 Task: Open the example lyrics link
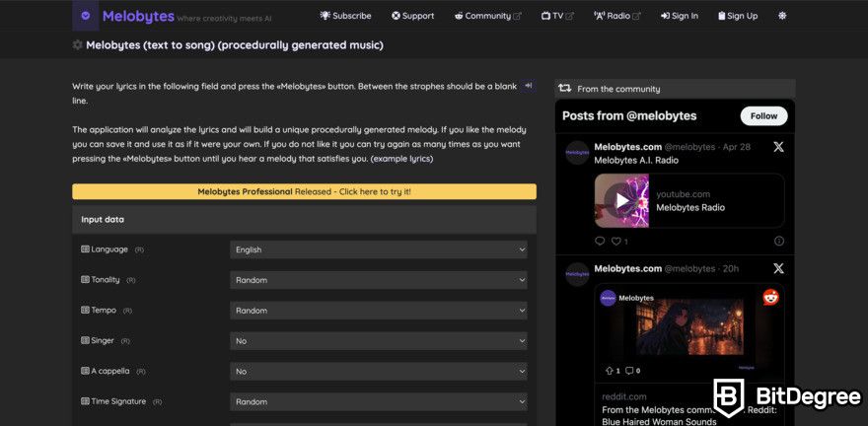point(401,159)
